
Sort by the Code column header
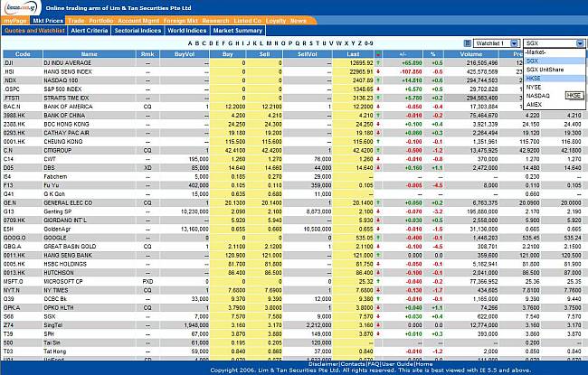point(23,54)
